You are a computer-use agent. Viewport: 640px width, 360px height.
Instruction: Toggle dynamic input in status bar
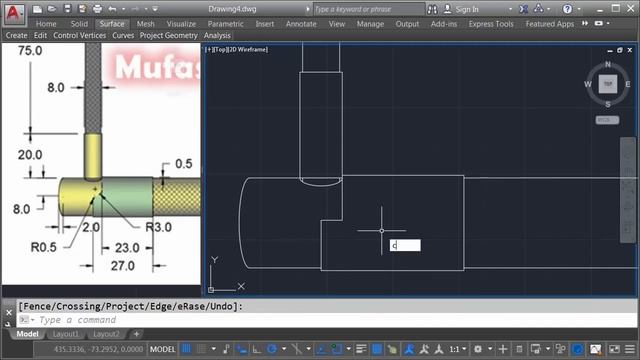pos(242,349)
